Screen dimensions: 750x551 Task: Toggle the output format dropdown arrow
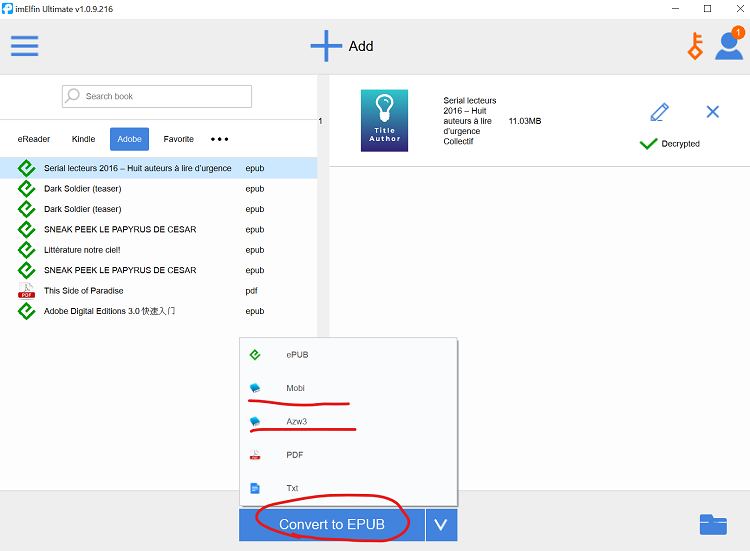point(441,525)
